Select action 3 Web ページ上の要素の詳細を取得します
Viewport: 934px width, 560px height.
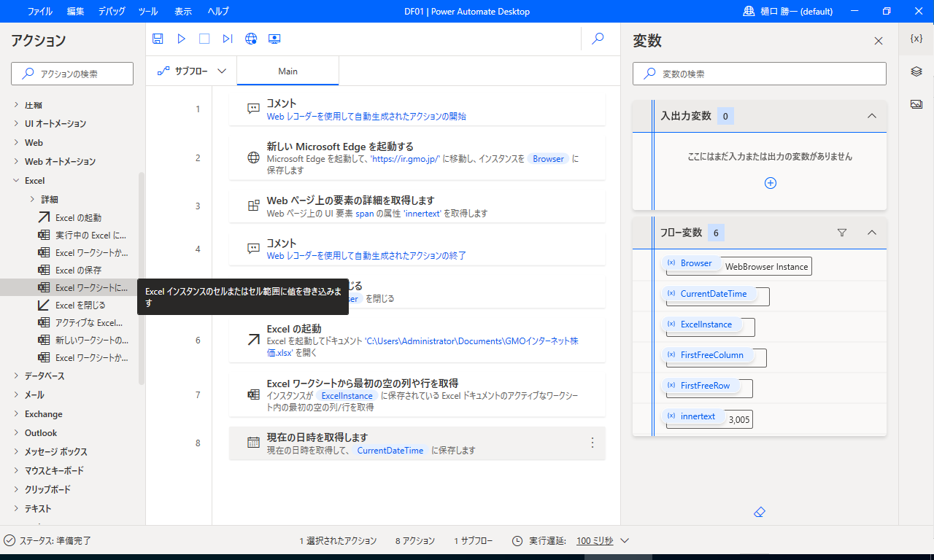tap(417, 206)
